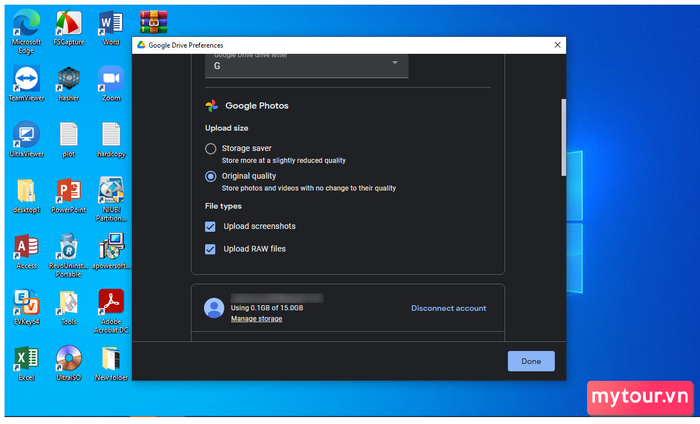Screen dimensions: 700x424
Task: Click the WinRAR archive icon on desktop
Action: pyautogui.click(x=154, y=21)
